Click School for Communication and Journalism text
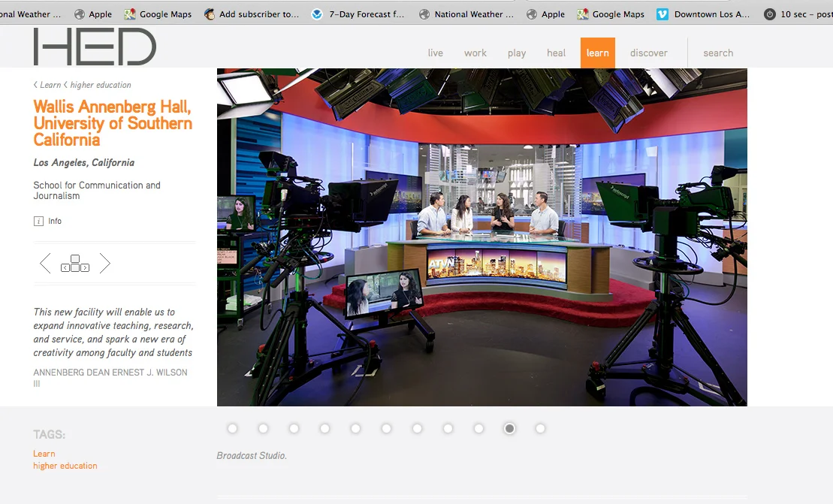833x504 pixels. click(x=97, y=190)
